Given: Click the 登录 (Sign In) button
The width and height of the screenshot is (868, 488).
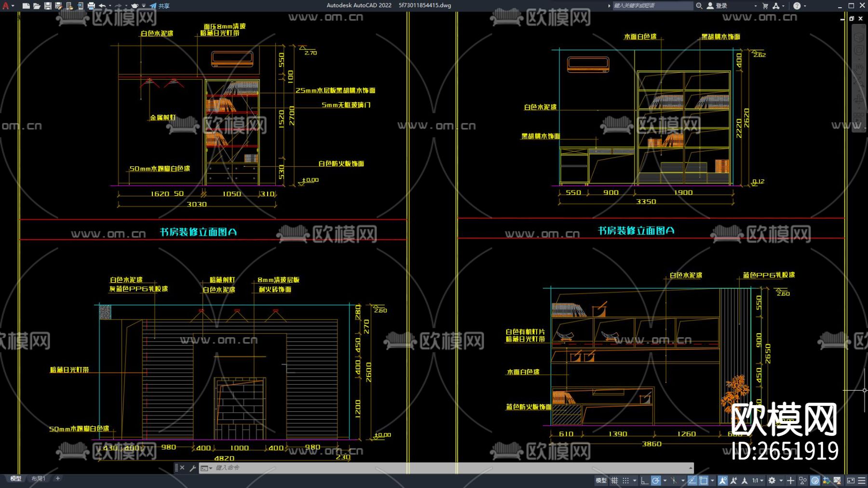Looking at the screenshot, I should click(718, 6).
